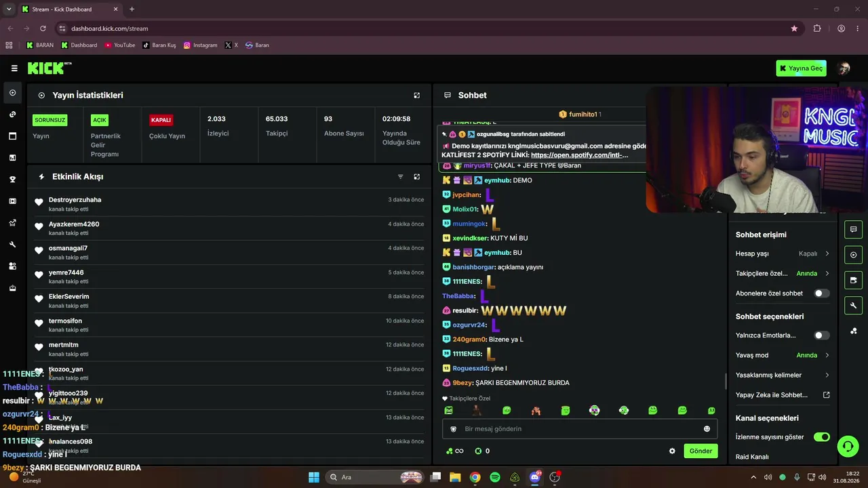The height and width of the screenshot is (488, 868).
Task: Open the Chrome tab list dropdown arrow
Action: (x=9, y=9)
